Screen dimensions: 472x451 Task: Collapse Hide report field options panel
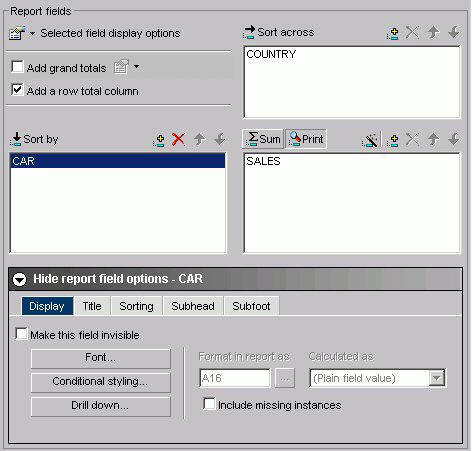point(20,279)
